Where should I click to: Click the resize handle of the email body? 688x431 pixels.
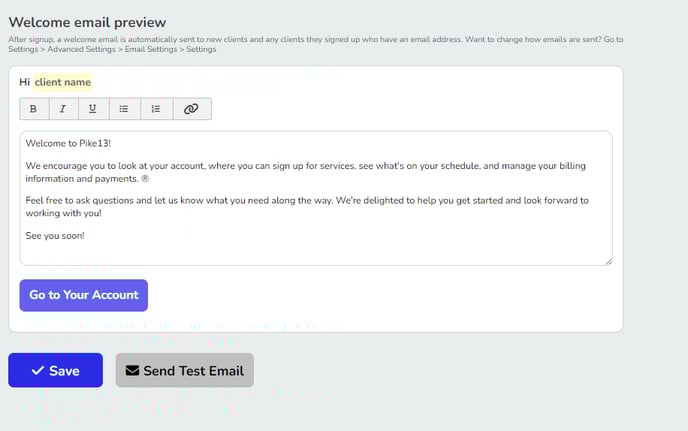point(608,261)
